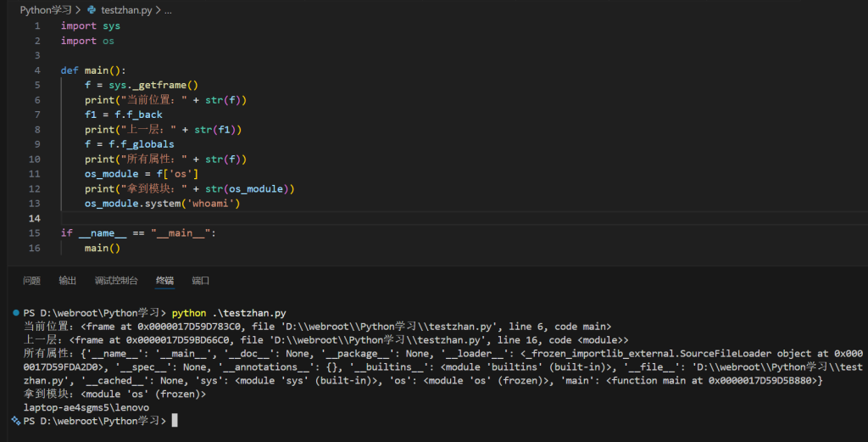Open the Python学习 folder breadcrumb
Viewport: 868px width, 442px height.
[x=46, y=10]
